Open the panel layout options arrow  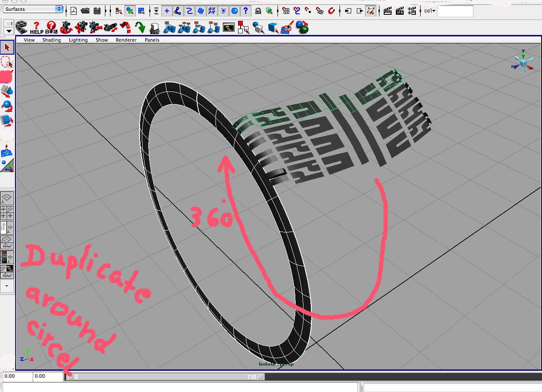click(7, 286)
